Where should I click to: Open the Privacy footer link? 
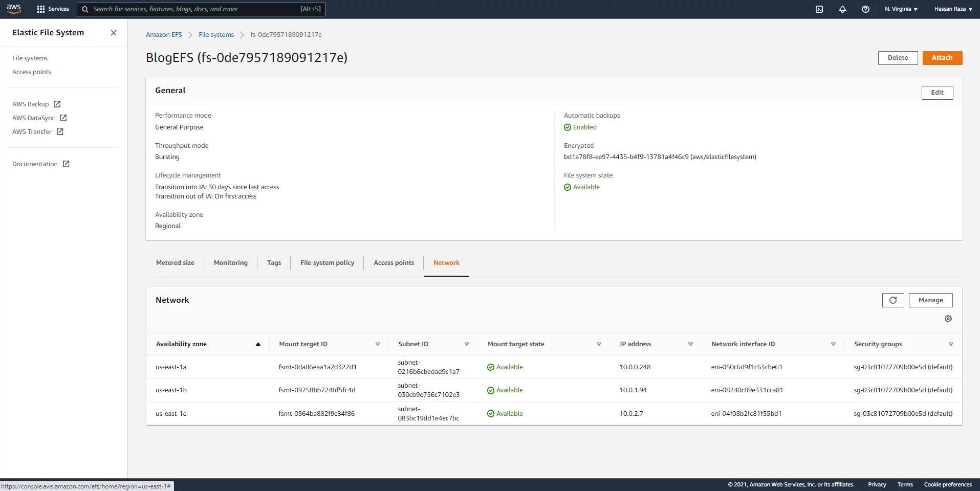tap(877, 484)
